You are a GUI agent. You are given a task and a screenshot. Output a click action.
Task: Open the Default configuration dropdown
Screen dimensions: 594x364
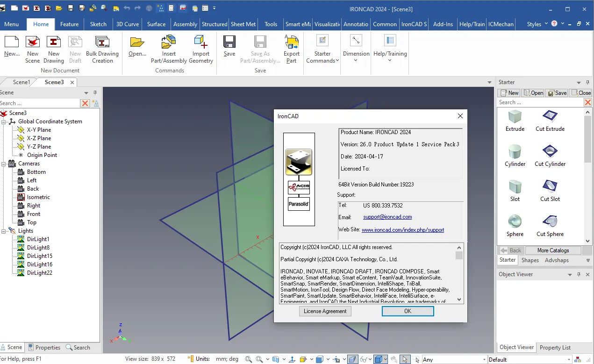tap(569, 359)
